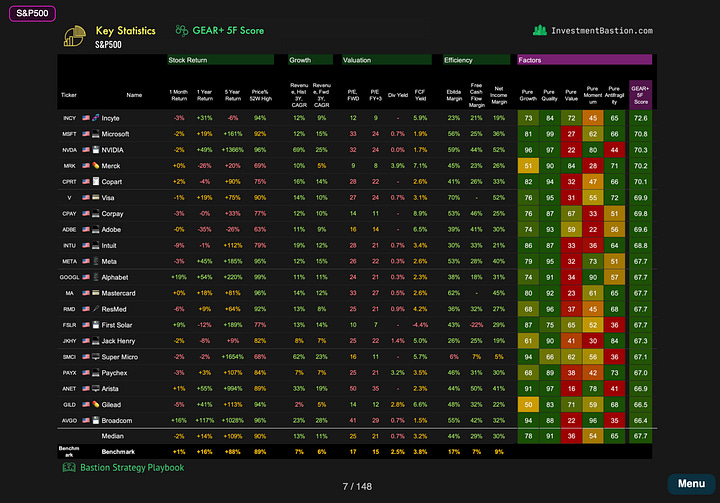The image size is (720, 503).
Task: Click the Benchmark row name label
Action: 118,452
